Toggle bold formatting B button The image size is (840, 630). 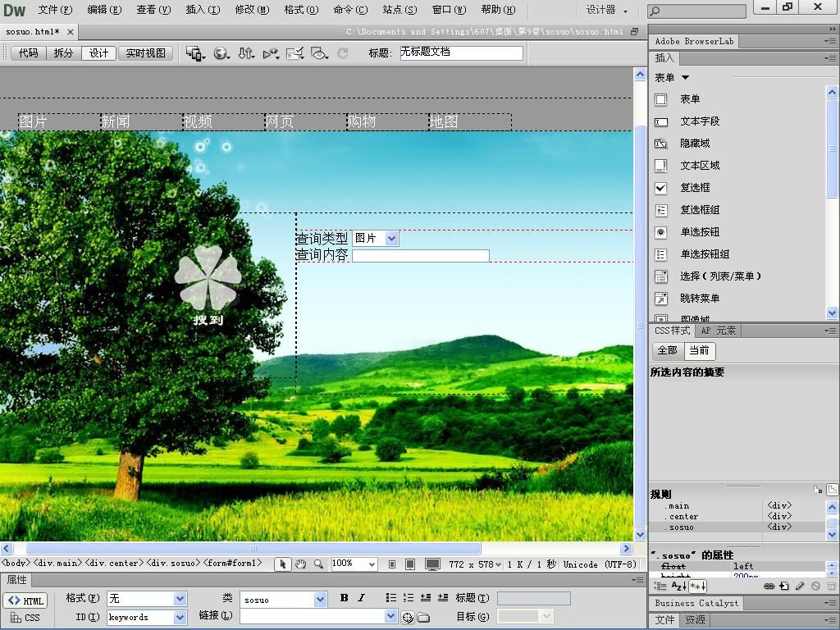344,598
